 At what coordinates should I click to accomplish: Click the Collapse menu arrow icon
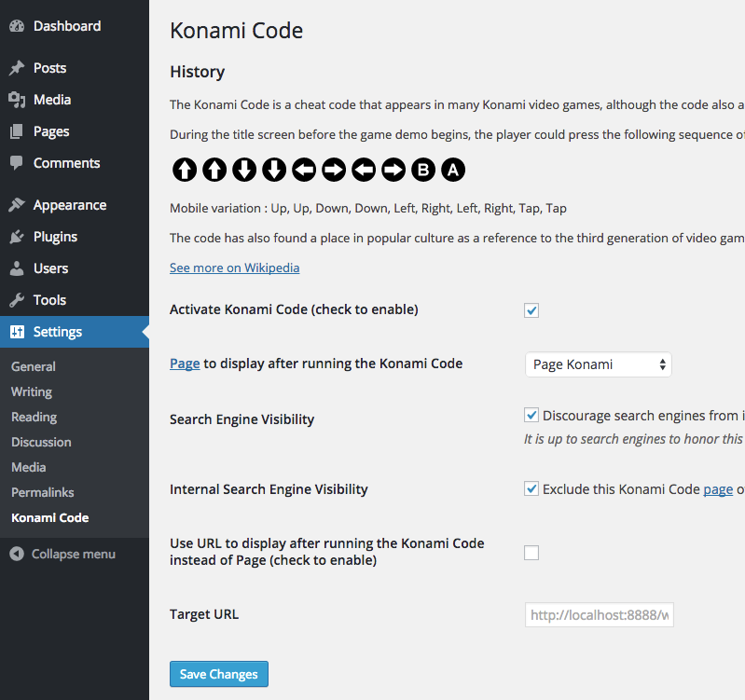click(x=17, y=554)
